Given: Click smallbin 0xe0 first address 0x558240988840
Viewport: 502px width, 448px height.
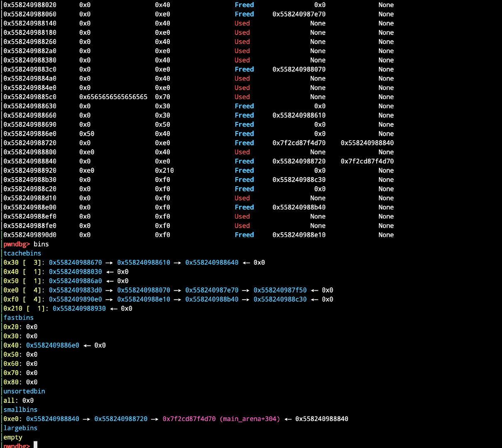Looking at the screenshot, I should point(53,419).
